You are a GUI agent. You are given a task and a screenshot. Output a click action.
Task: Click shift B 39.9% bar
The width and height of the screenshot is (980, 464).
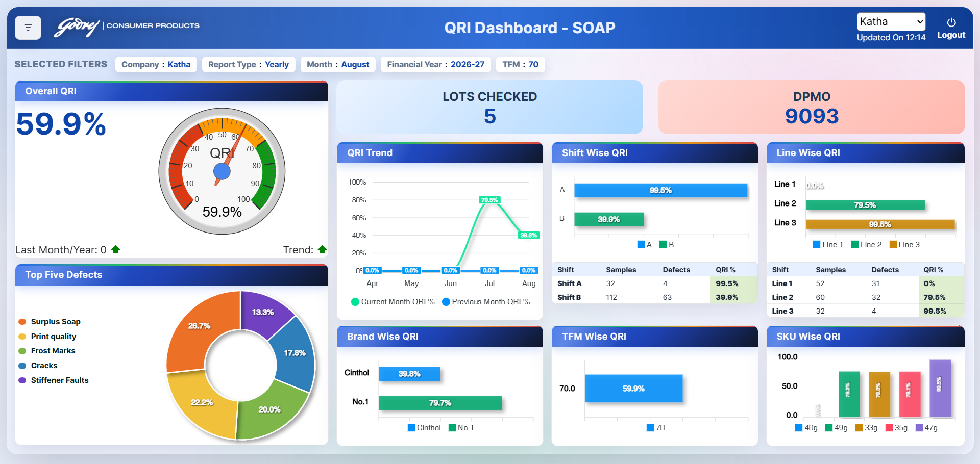click(609, 219)
